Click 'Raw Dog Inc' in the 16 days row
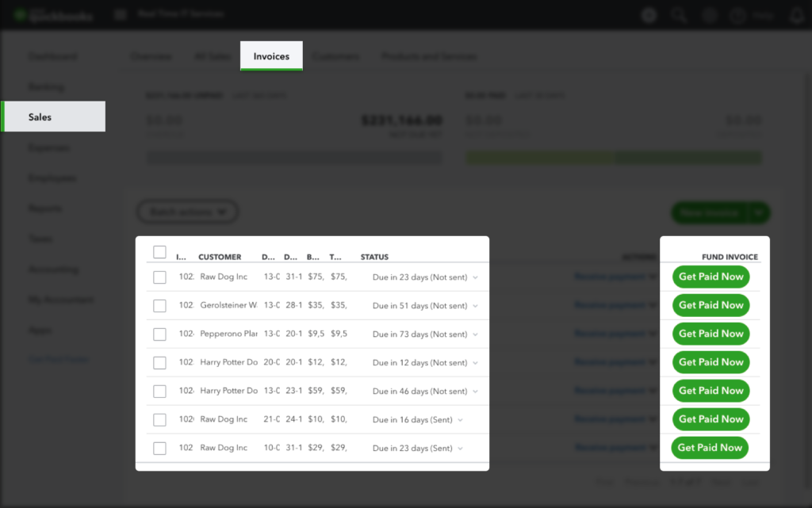The width and height of the screenshot is (812, 508). pyautogui.click(x=224, y=419)
